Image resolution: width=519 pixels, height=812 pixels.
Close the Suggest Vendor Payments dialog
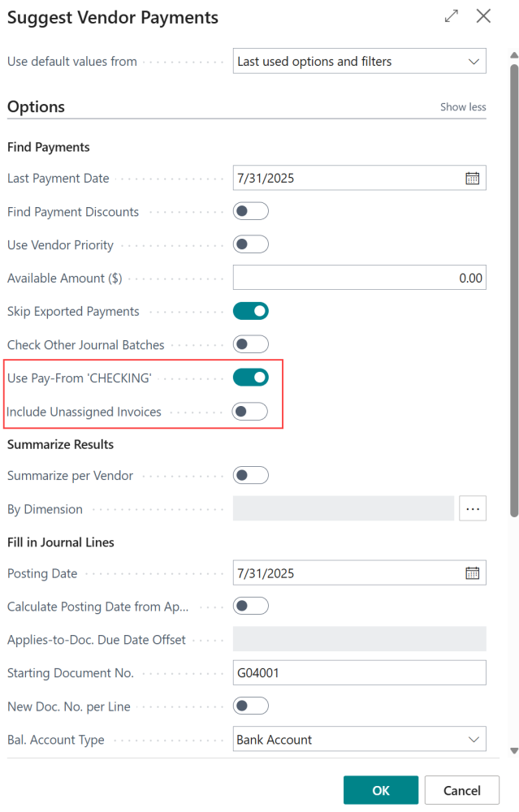(x=483, y=15)
